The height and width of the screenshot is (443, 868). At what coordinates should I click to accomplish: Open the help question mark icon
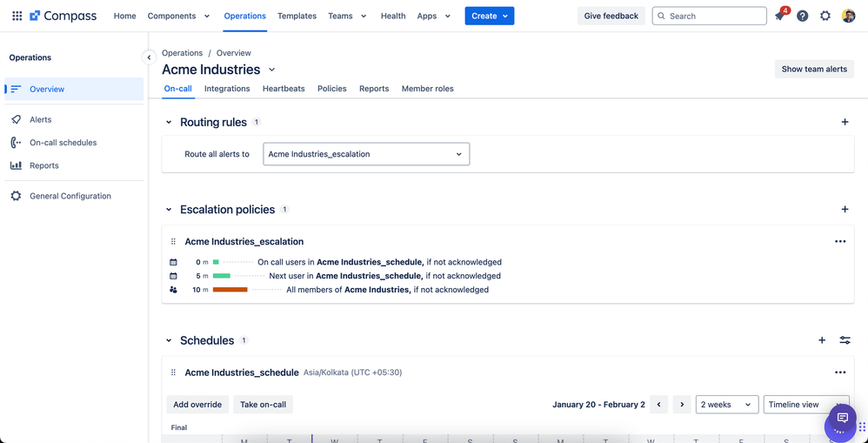802,16
